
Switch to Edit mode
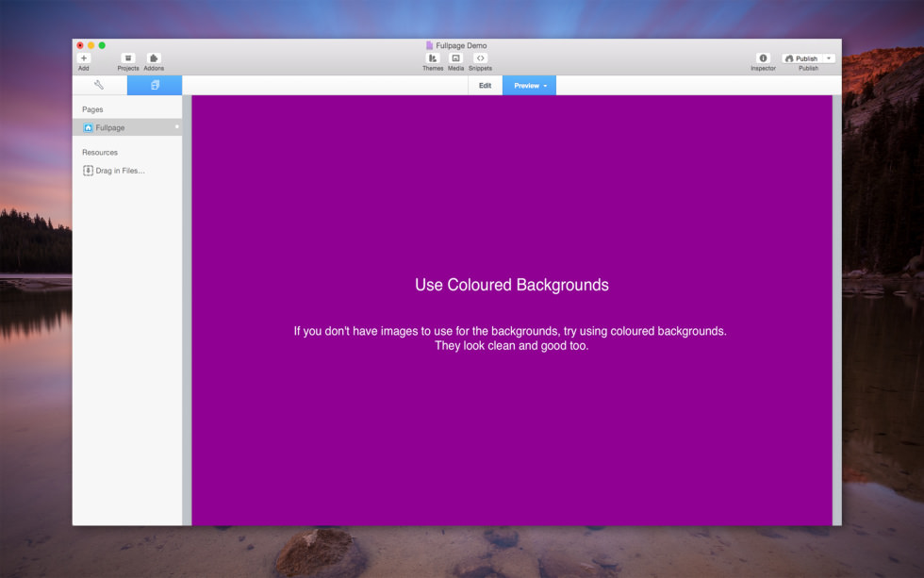[x=485, y=86]
